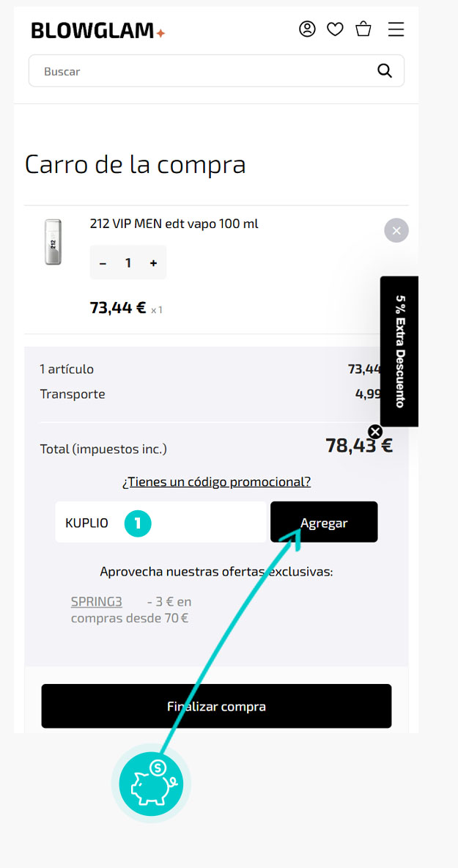This screenshot has width=458, height=868.
Task: Open the user account icon
Action: tap(307, 29)
